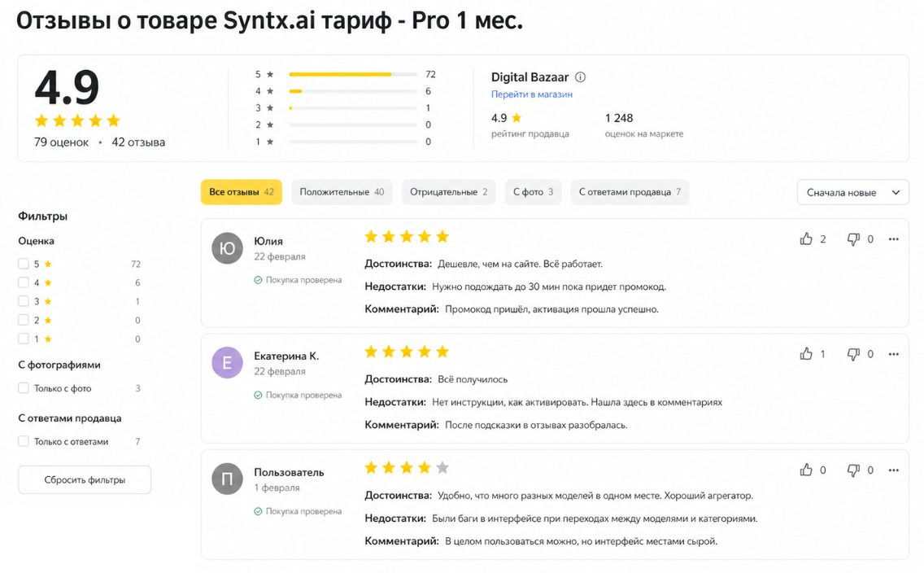The width and height of the screenshot is (924, 573).
Task: Click thumbs up on Екатерина К. review
Action: [x=805, y=354]
